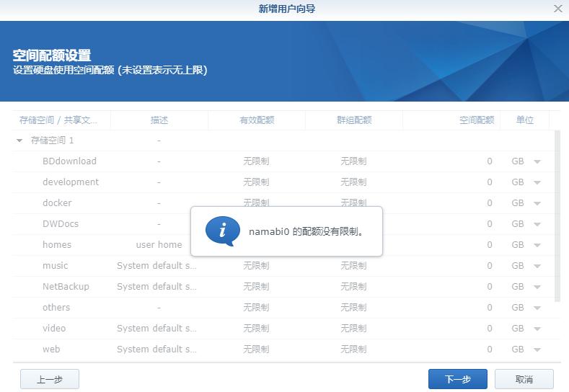The width and height of the screenshot is (569, 392).
Task: Select the BDdownload shared folder row
Action: 283,161
